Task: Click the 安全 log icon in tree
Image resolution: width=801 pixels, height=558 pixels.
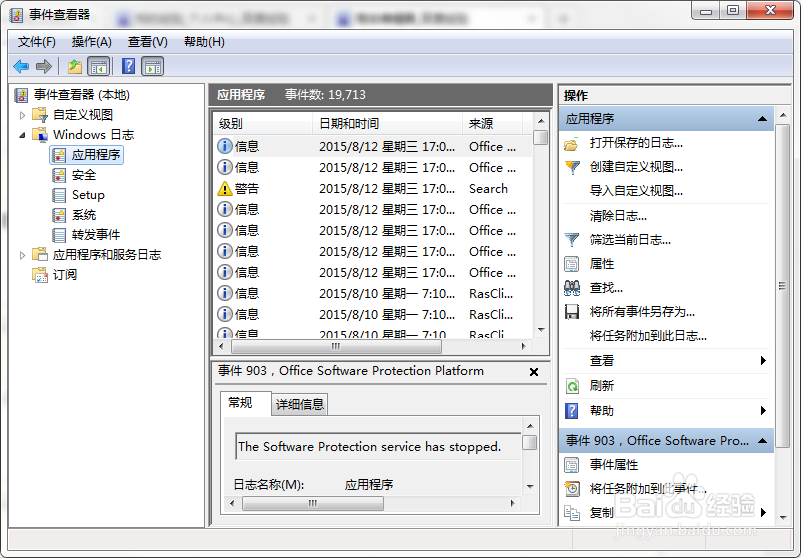Action: (x=59, y=175)
